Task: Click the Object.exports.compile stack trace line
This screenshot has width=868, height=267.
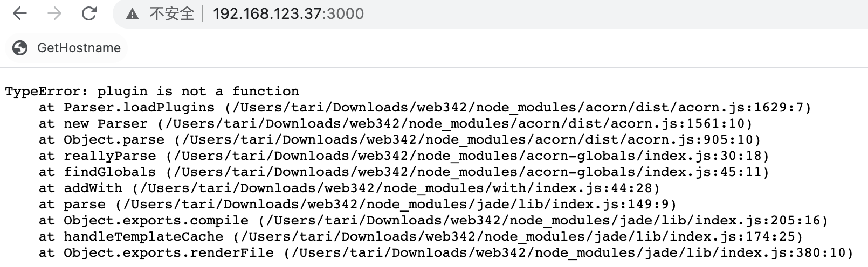Action: coord(433,220)
